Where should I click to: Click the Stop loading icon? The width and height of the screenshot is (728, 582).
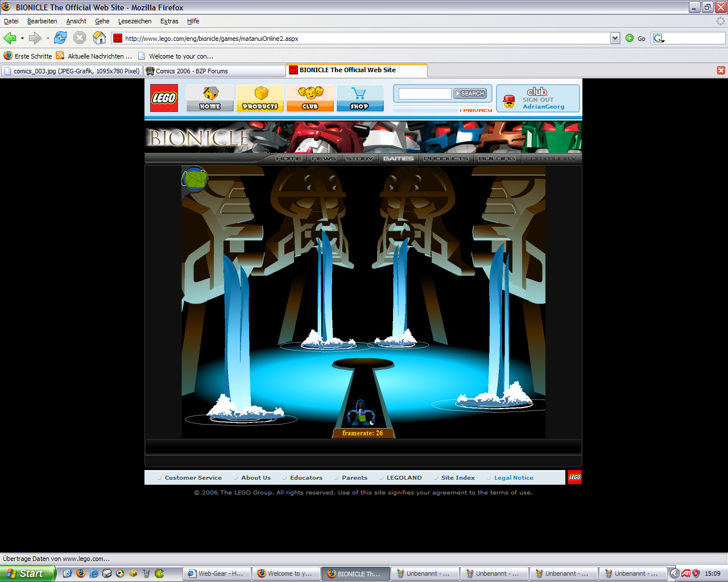[80, 38]
